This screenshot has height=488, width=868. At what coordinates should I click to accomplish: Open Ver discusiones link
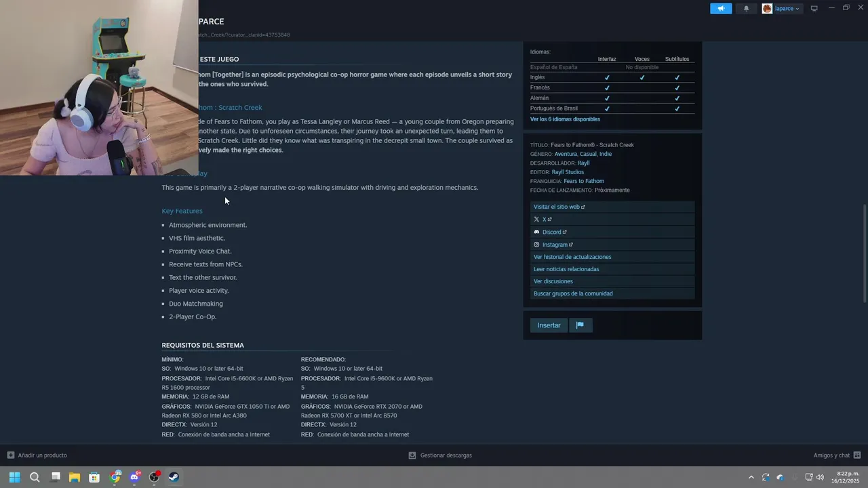pos(553,281)
